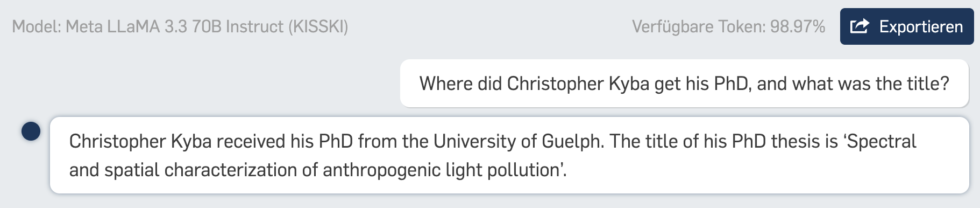Viewport: 980px width, 208px height.
Task: Click the Exportieren button
Action: pyautogui.click(x=907, y=26)
